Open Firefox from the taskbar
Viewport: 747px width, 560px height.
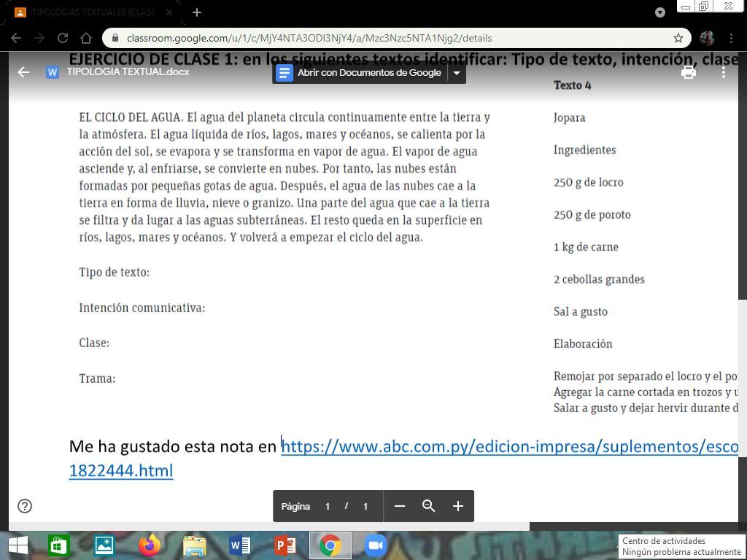click(149, 545)
